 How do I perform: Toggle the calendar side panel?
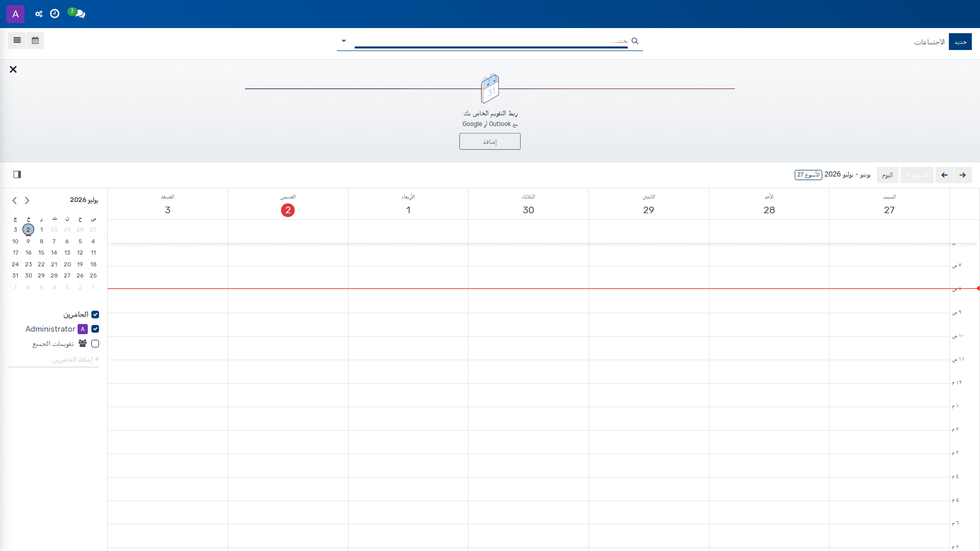(17, 174)
